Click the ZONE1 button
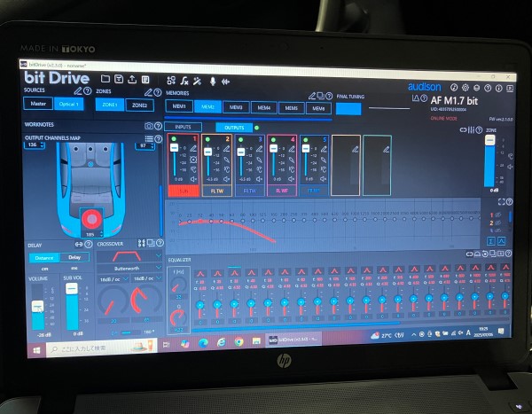532x414 pixels. coord(109,105)
